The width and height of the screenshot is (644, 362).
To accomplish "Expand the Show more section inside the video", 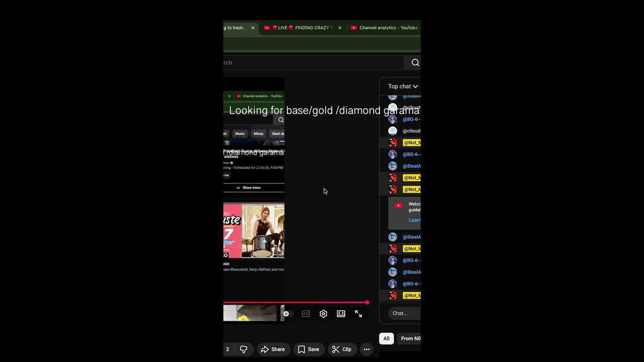I will pos(249,188).
